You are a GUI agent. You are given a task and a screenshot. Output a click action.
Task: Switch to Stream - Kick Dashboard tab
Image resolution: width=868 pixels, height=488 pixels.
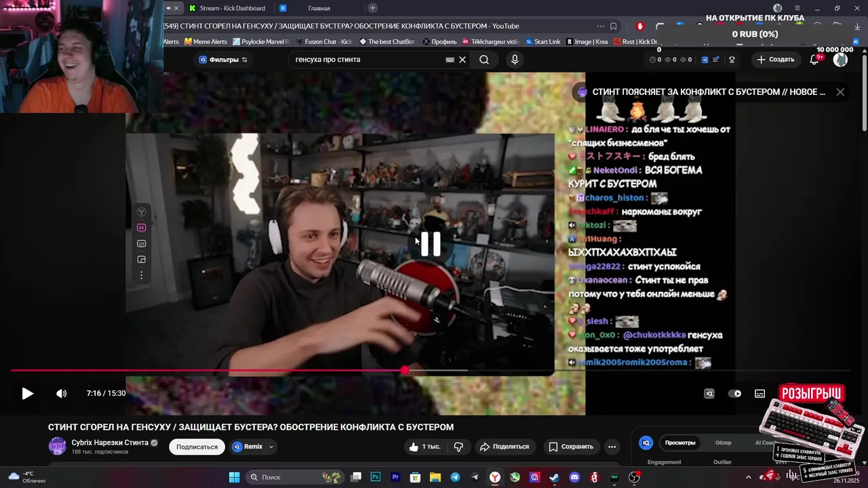pyautogui.click(x=228, y=8)
